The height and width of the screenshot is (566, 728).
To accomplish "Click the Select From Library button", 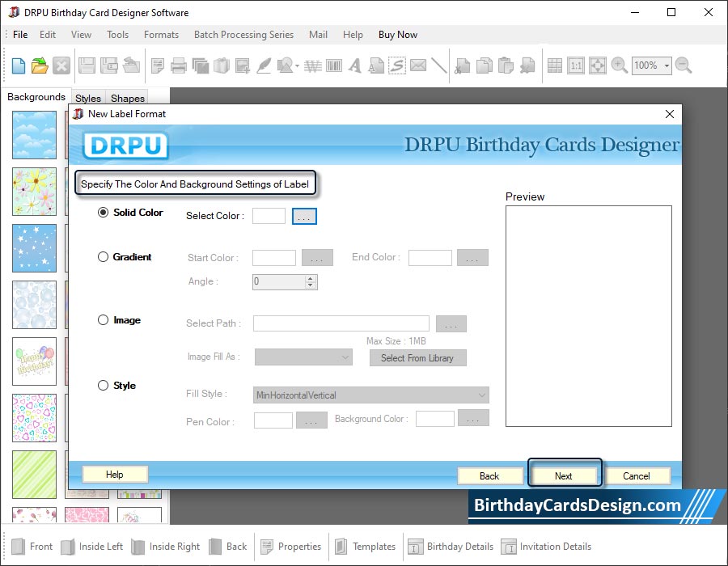I will coord(417,357).
